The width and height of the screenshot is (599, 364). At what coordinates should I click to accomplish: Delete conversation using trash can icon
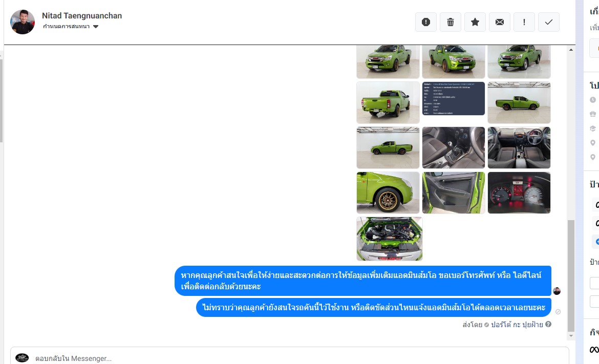(x=451, y=22)
